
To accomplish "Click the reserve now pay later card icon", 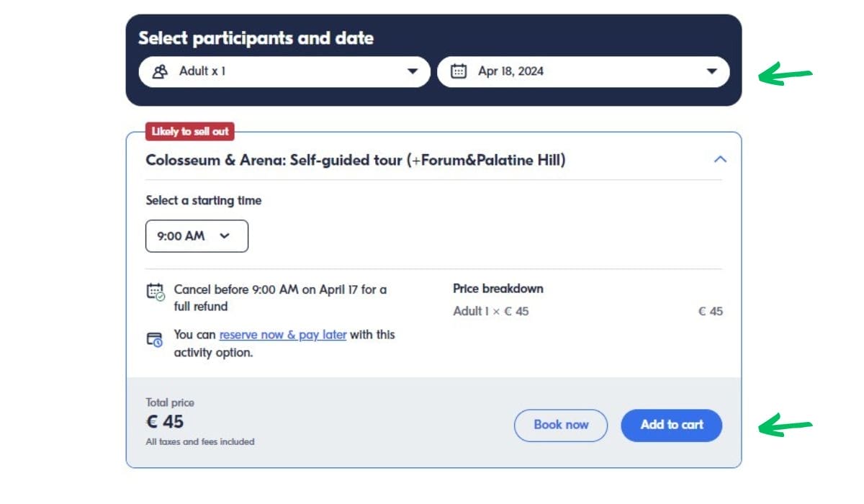I will (x=156, y=339).
